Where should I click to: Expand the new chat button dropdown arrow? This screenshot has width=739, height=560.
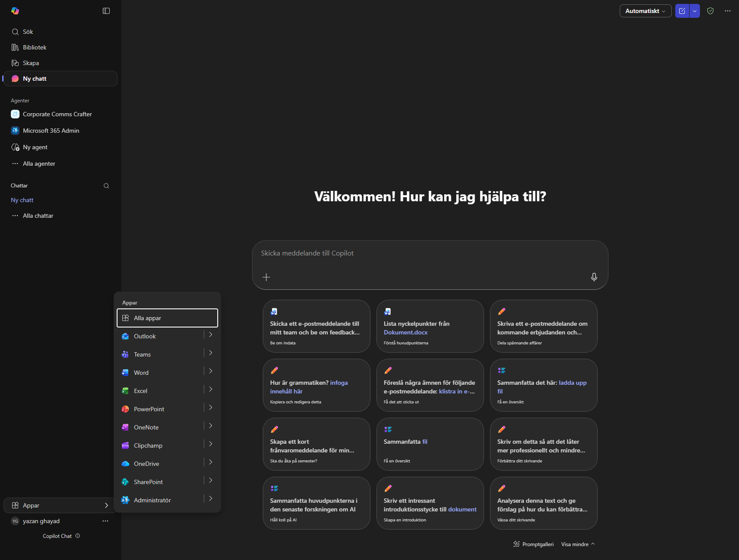pyautogui.click(x=695, y=11)
